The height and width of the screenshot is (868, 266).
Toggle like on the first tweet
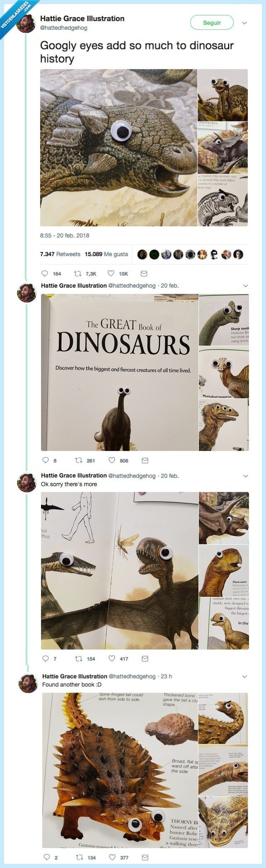[x=110, y=274]
